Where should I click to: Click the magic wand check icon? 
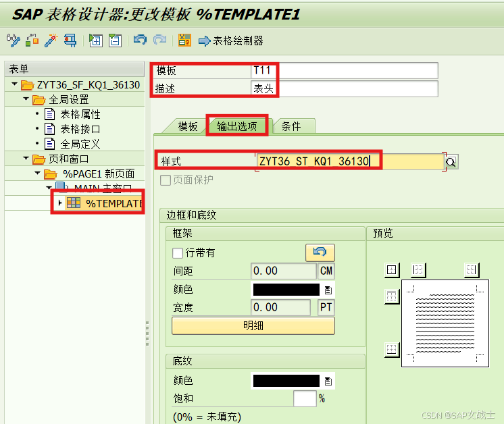point(51,41)
